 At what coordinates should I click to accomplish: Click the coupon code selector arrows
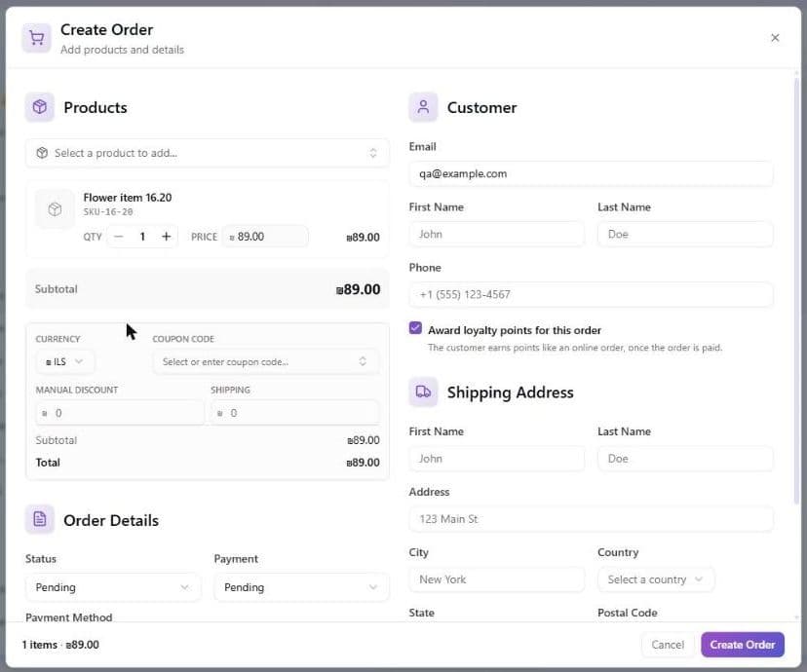pos(363,361)
